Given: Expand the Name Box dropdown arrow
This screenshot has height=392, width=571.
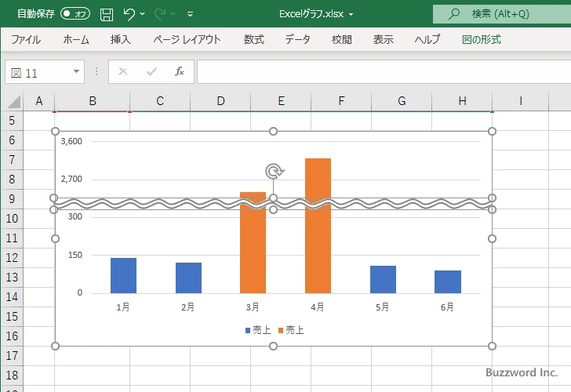Looking at the screenshot, I should click(x=77, y=71).
